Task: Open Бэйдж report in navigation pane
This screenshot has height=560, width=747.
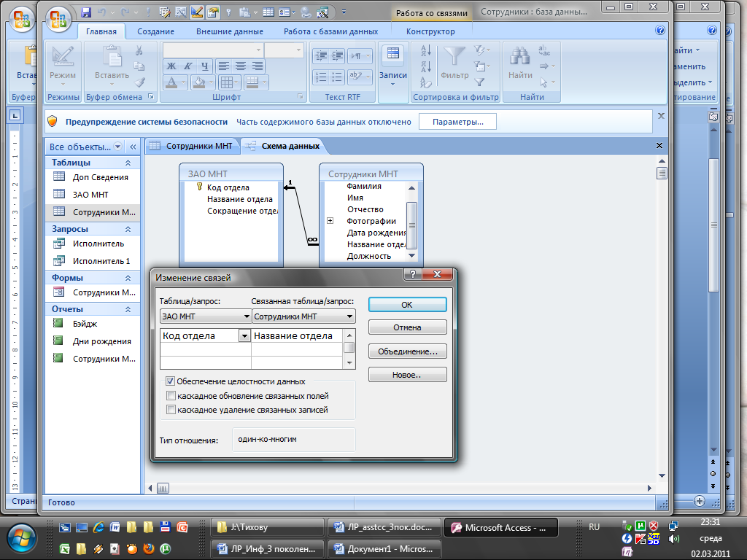Action: [85, 324]
